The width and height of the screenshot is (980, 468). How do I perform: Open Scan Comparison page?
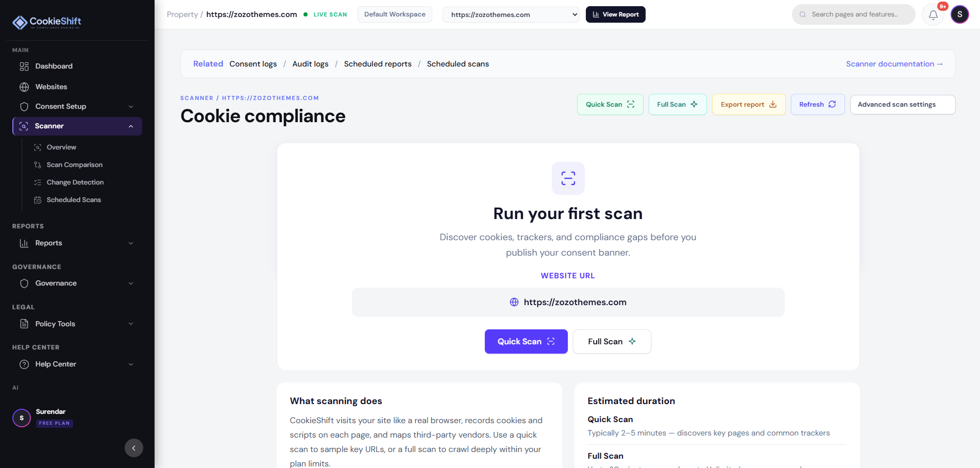tap(75, 165)
